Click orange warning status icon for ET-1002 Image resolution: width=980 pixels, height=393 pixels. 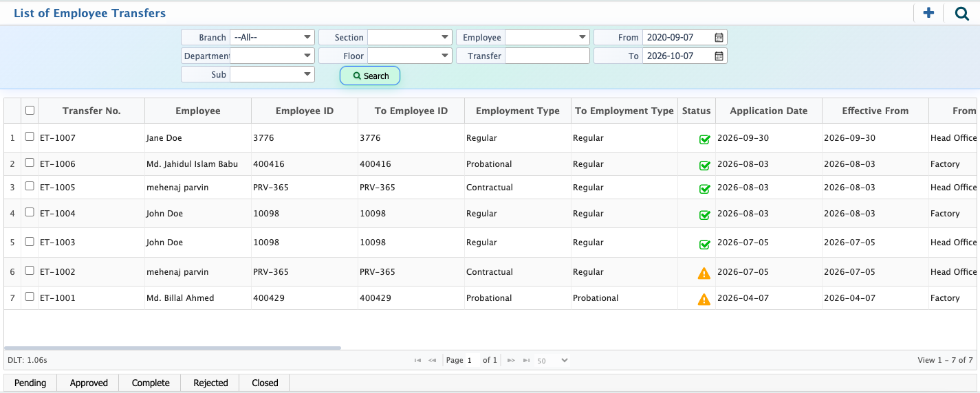pos(704,273)
